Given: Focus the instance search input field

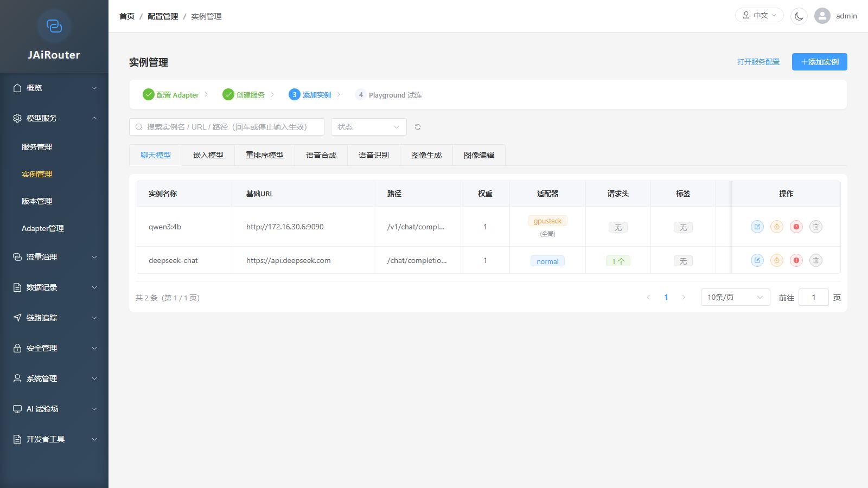Looking at the screenshot, I should coord(227,127).
